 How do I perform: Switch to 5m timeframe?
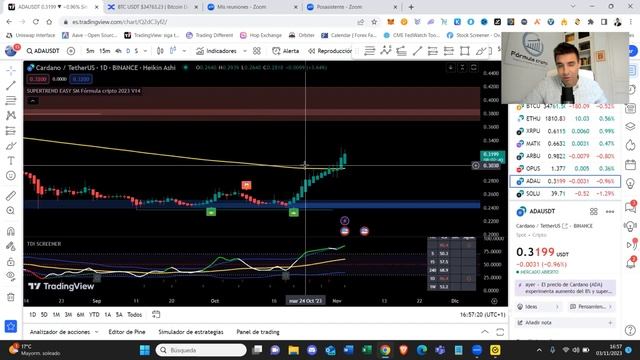(90, 51)
